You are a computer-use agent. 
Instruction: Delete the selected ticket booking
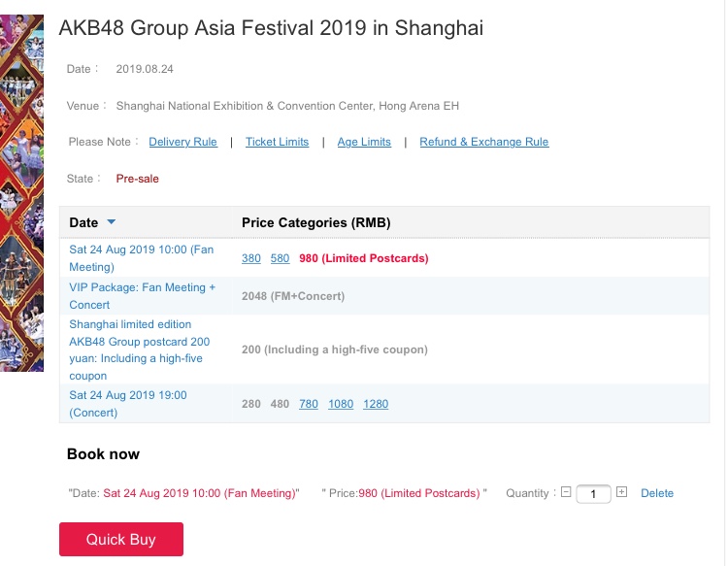[x=657, y=493]
